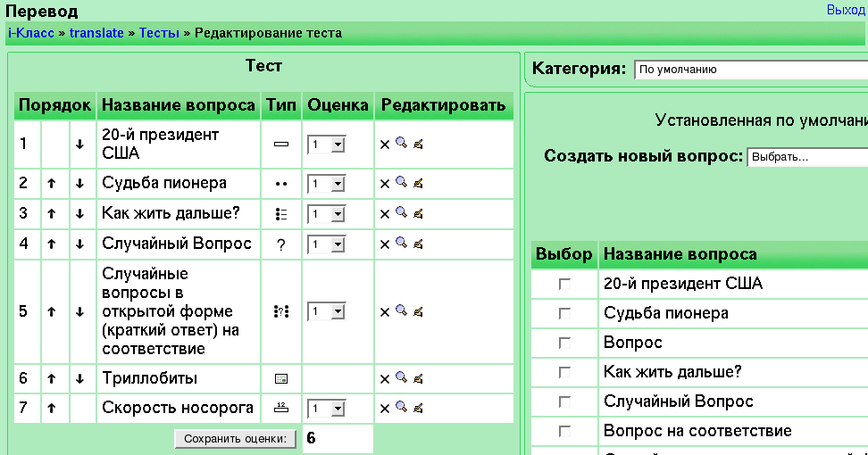Open 'Тесты' breadcrumb link
868x455 pixels.
159,34
